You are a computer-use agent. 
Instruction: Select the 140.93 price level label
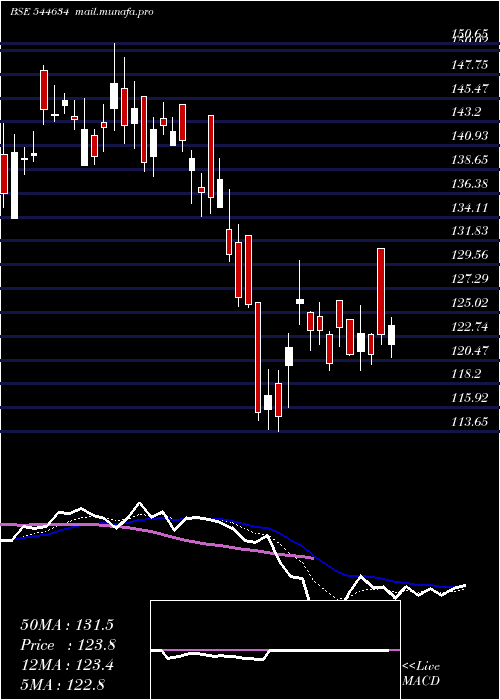[470, 136]
